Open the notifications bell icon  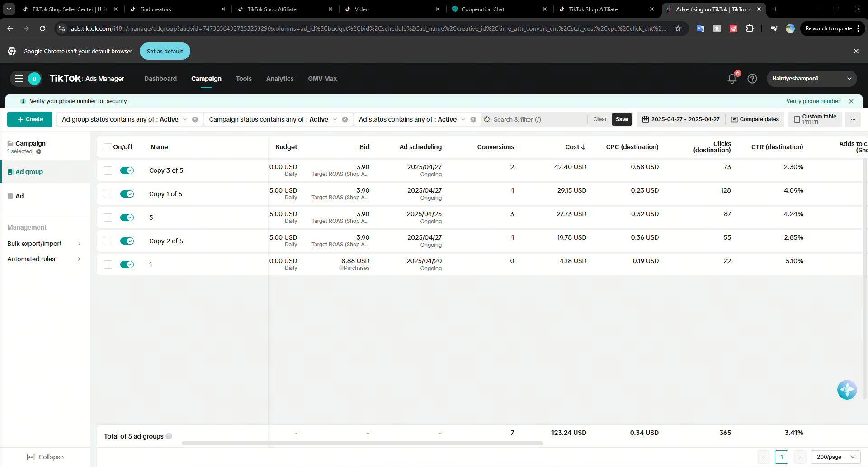click(732, 79)
